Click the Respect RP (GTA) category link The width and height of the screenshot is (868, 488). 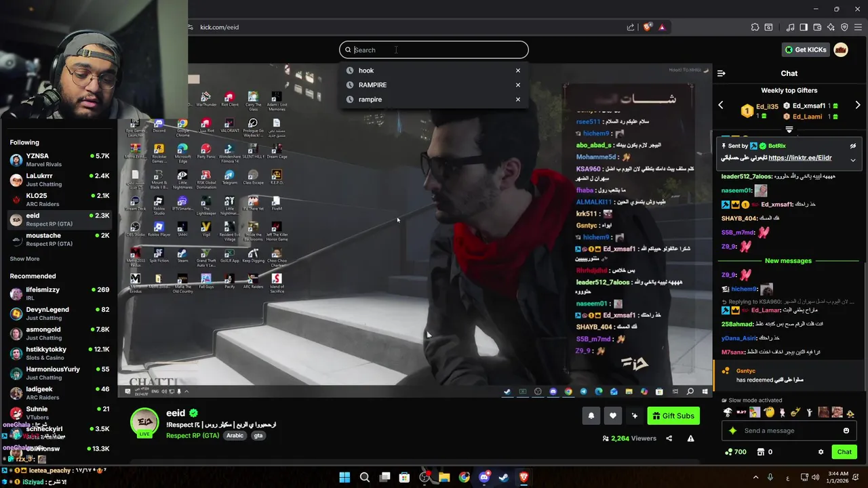[193, 436]
